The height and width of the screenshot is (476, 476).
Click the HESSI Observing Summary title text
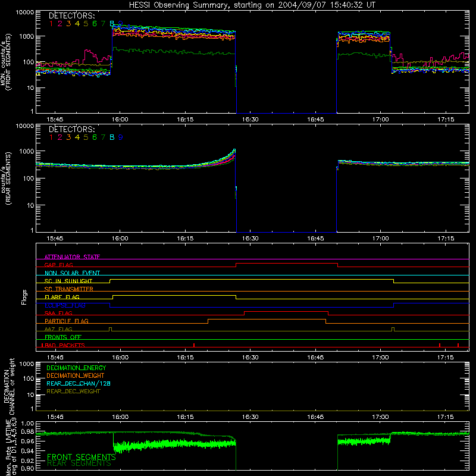click(x=252, y=5)
